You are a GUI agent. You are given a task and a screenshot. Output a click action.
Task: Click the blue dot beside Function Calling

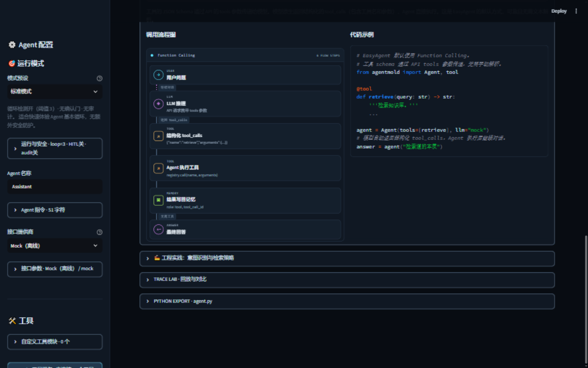[x=152, y=55]
